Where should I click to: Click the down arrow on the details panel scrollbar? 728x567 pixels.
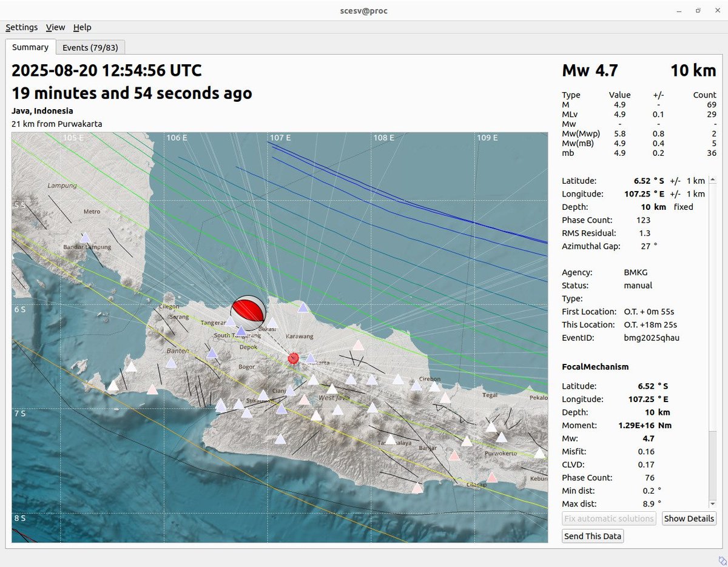[711, 503]
